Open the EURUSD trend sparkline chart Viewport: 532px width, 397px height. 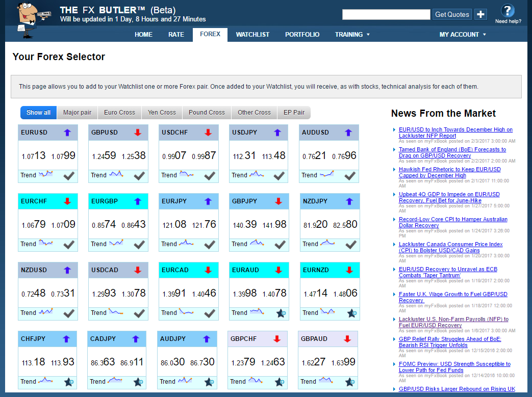point(45,174)
